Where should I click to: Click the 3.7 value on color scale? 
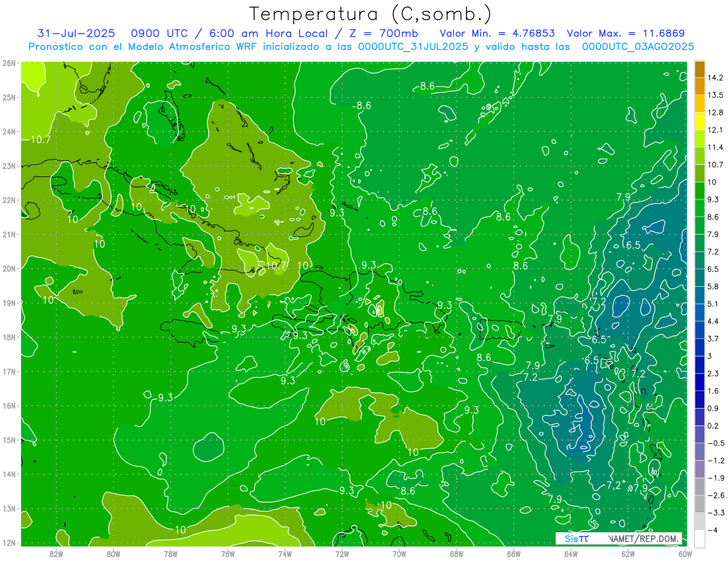(713, 338)
